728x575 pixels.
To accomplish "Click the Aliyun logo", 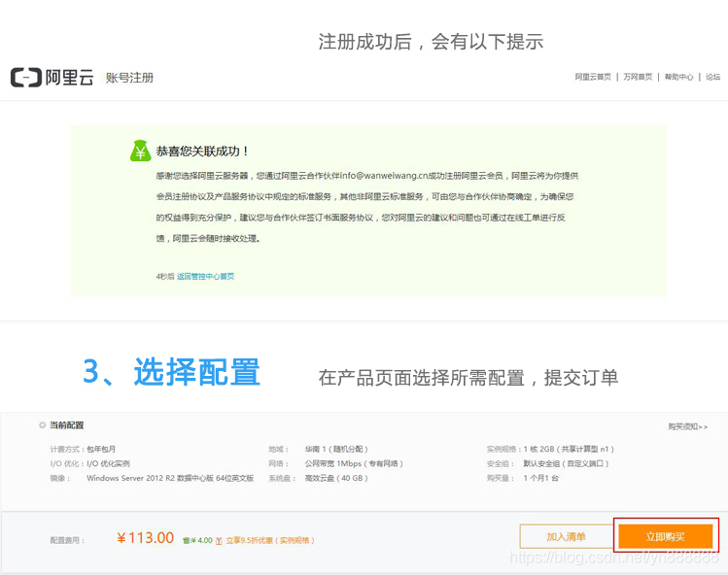I will [x=52, y=77].
